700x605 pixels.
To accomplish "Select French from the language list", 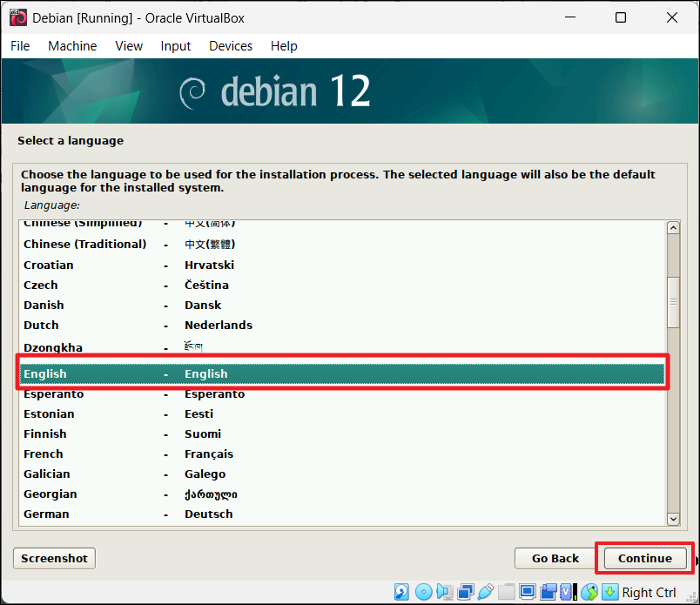I will coord(44,454).
